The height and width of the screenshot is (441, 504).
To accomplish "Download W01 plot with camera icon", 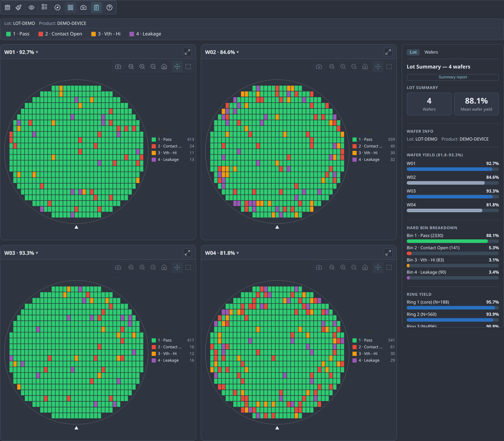I will 118,67.
